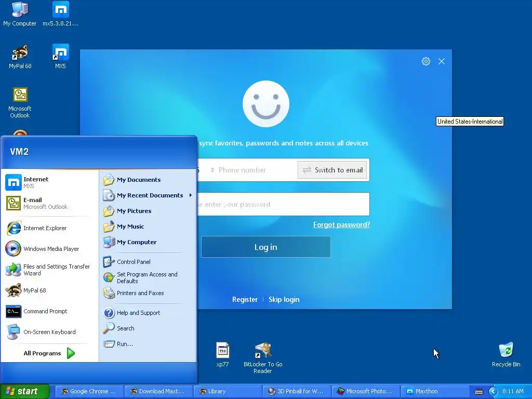Click the smiley avatar in Maxthon login
This screenshot has width=532, height=399.
coord(266,104)
